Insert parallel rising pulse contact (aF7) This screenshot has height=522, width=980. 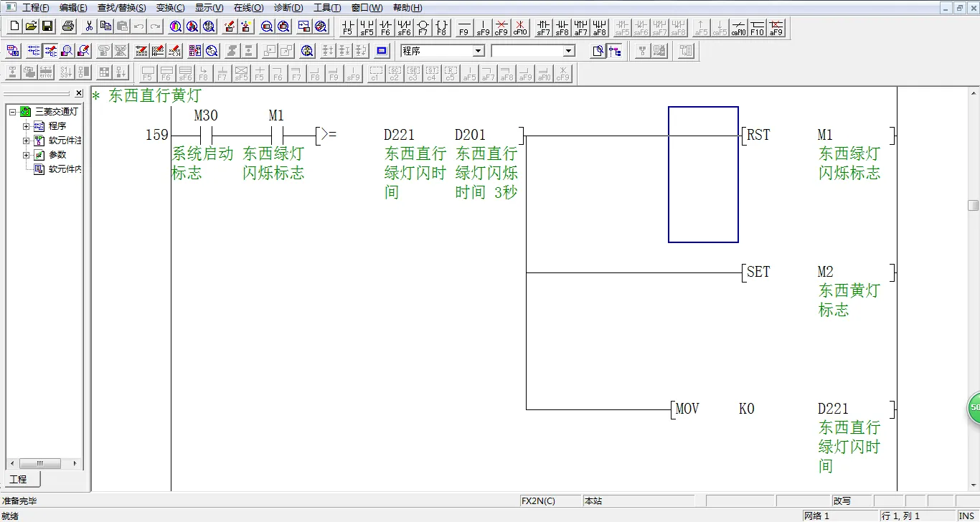pyautogui.click(x=581, y=27)
